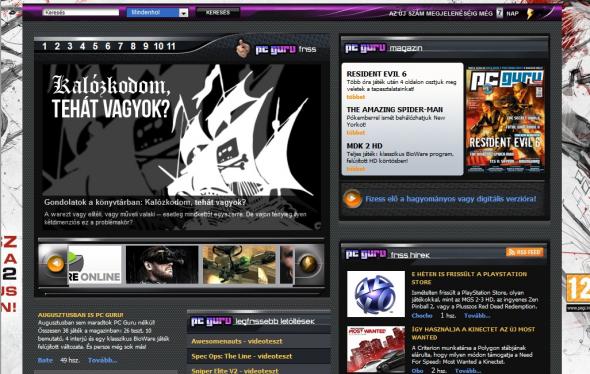Click tovább link under Resident Evil 6
590x374 pixels.
(x=356, y=97)
